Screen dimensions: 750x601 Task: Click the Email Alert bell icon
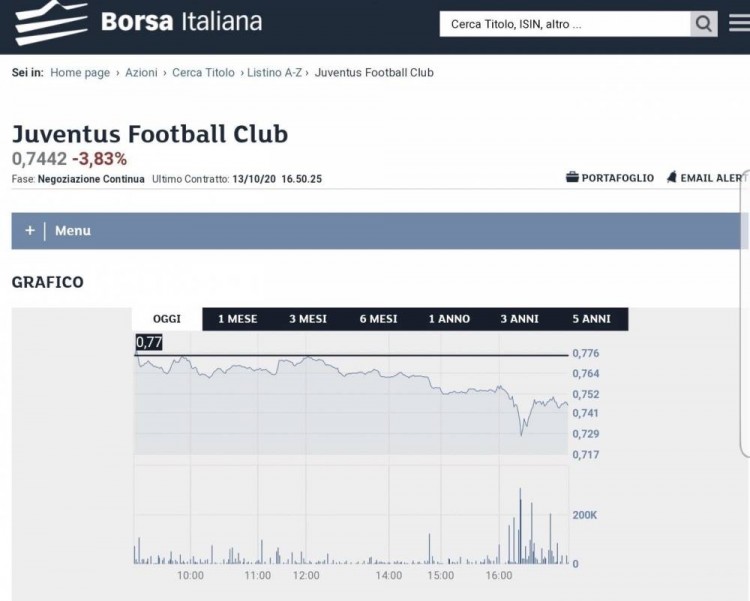672,178
